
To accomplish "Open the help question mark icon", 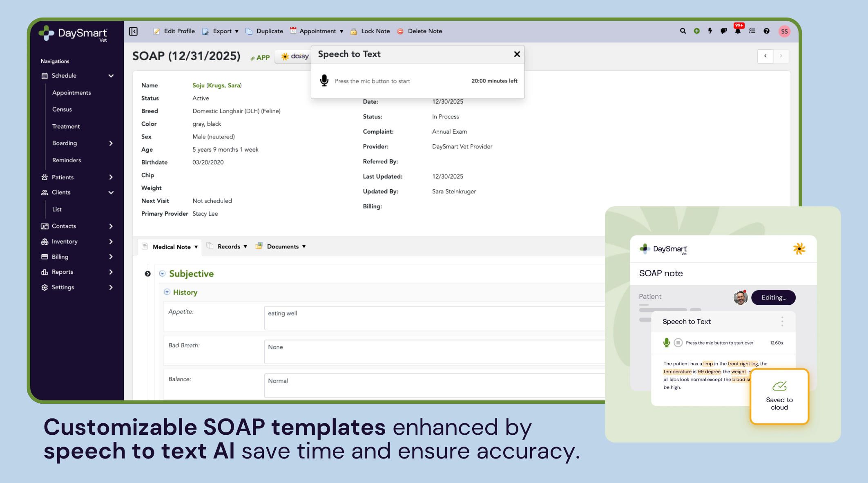I will coord(766,31).
